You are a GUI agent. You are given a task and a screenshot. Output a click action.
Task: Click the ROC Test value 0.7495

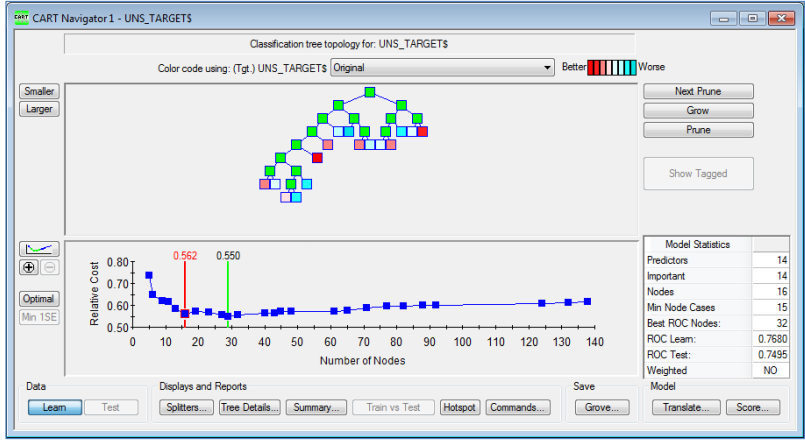(770, 355)
